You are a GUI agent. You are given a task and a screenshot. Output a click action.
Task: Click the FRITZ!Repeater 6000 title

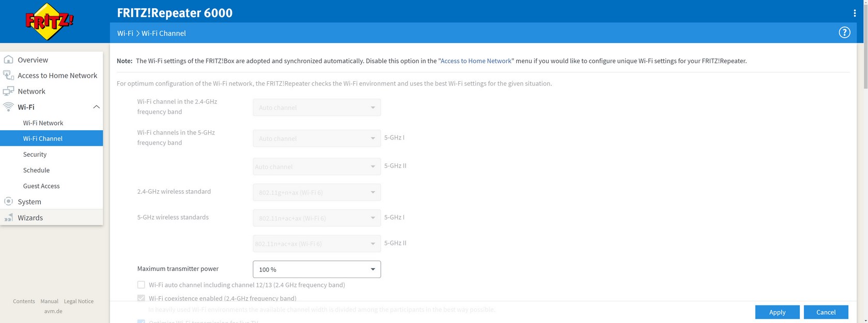pyautogui.click(x=175, y=13)
